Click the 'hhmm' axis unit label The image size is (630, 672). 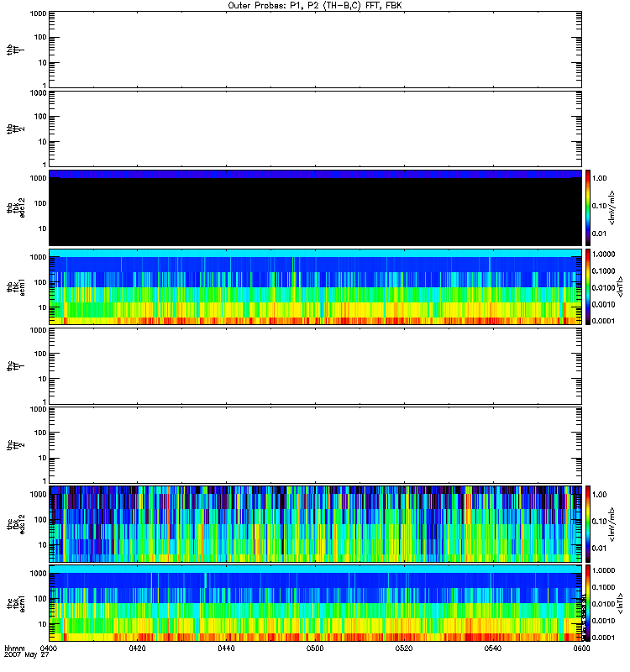pos(14,648)
